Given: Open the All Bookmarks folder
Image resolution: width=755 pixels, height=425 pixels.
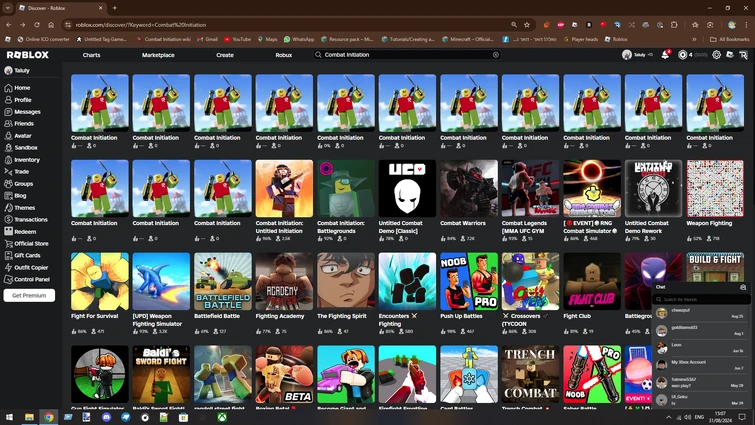Looking at the screenshot, I should [729, 39].
